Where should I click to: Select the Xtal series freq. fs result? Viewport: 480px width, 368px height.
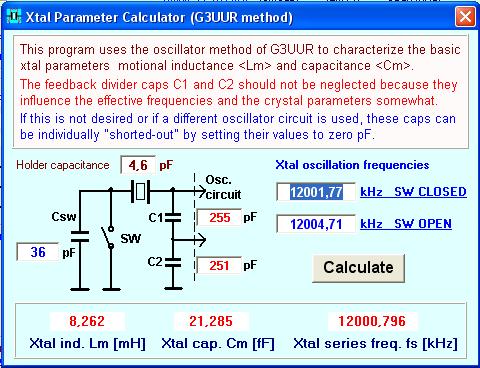point(372,321)
